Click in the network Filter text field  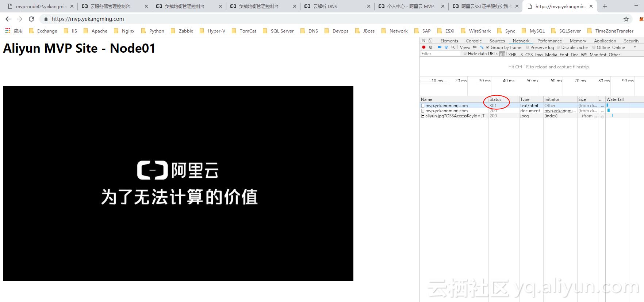pos(441,54)
